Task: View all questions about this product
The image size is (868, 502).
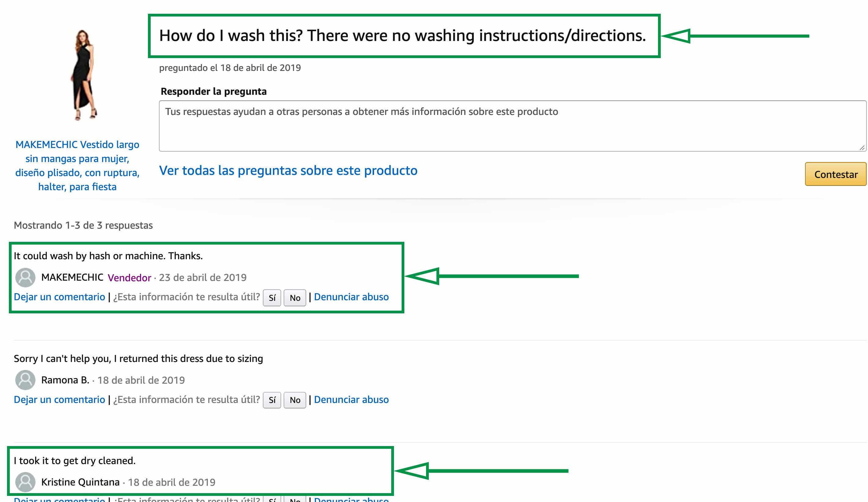Action: pyautogui.click(x=288, y=171)
